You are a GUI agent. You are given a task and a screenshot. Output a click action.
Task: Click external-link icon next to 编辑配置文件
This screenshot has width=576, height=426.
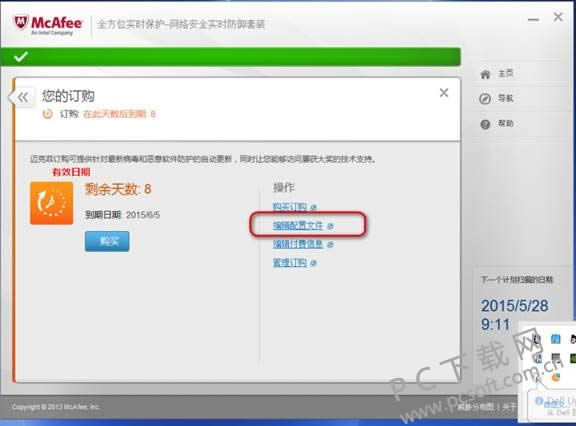tap(330, 226)
